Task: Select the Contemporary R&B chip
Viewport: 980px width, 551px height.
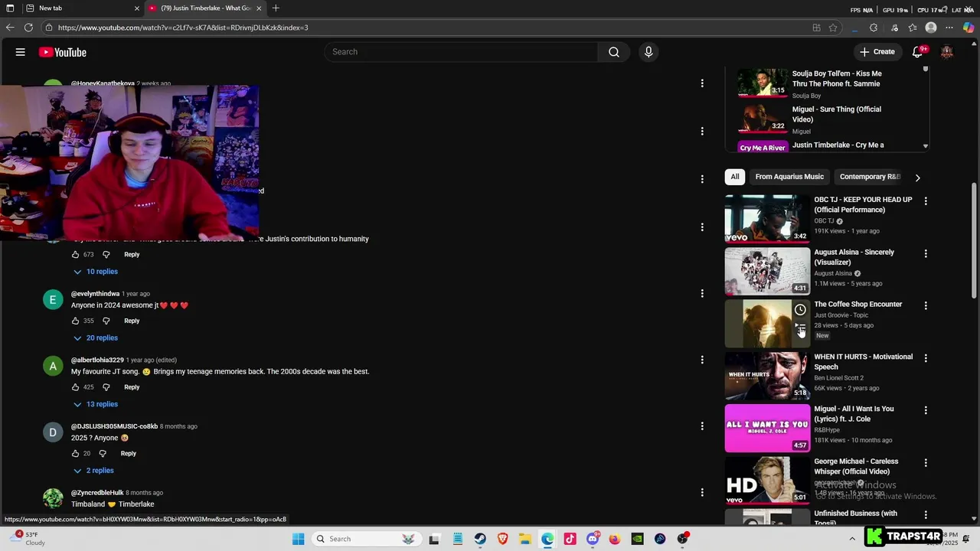Action: point(870,177)
